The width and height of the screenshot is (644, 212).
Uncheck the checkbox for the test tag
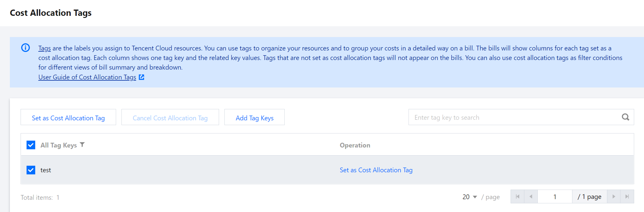pyautogui.click(x=31, y=170)
